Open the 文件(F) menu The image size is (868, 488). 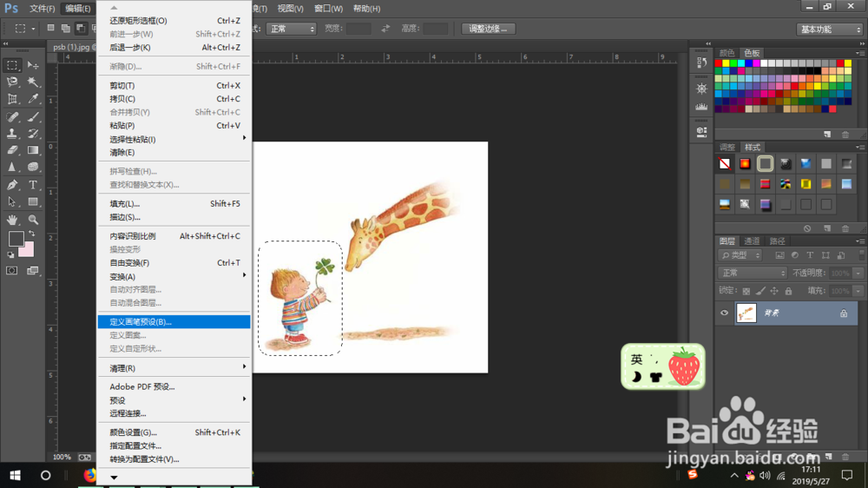42,9
